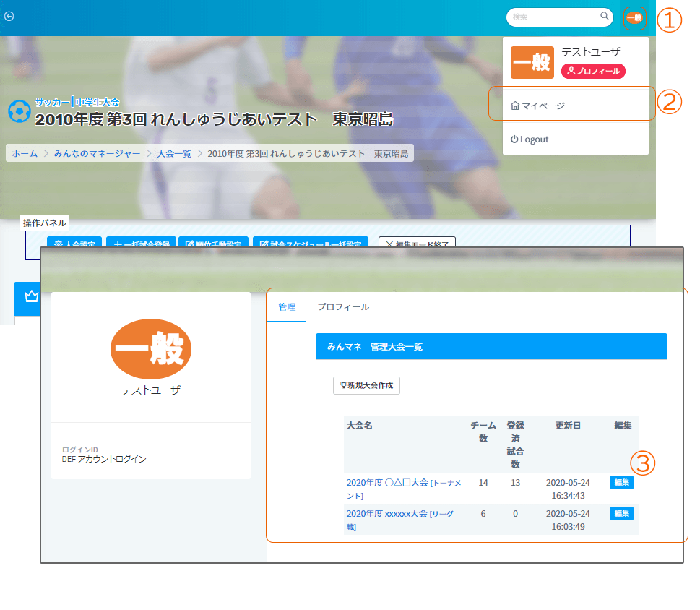Click the orange 一般 profile picture
This screenshot has width=700, height=610.
tap(150, 350)
